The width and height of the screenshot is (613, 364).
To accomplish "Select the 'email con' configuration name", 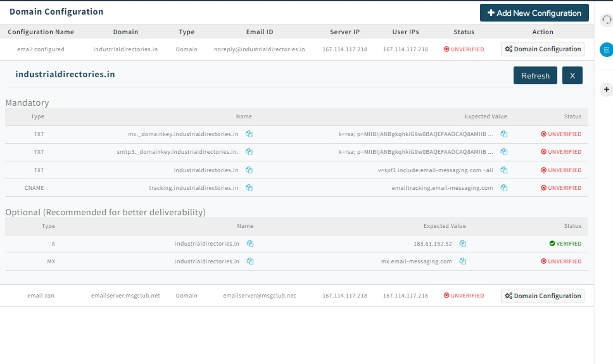I will tap(41, 296).
